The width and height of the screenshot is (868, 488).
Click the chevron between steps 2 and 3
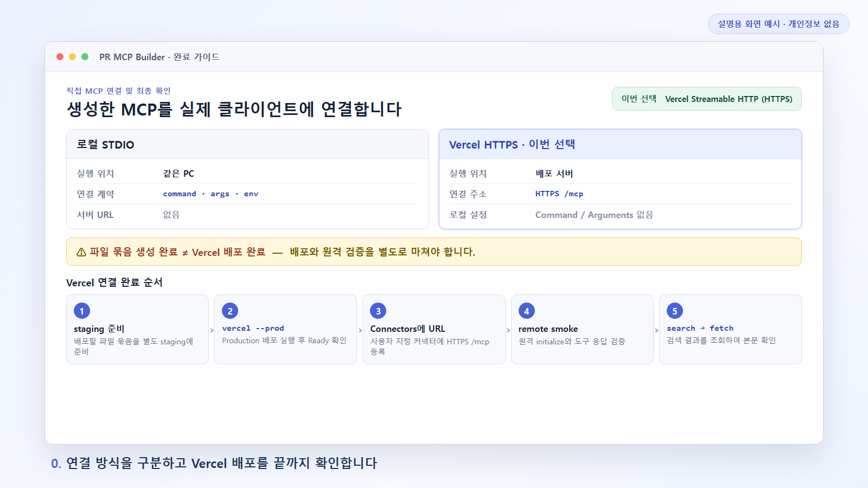360,330
